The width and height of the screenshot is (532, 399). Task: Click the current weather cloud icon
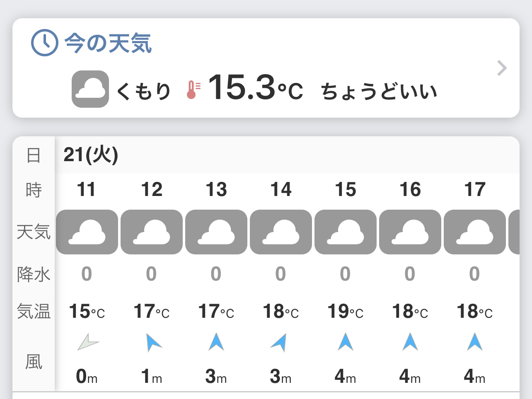click(x=90, y=89)
